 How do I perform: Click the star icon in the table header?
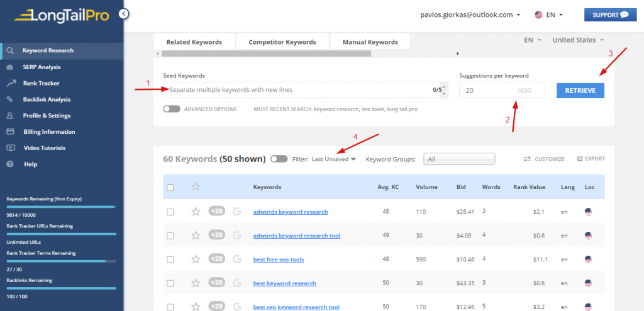click(x=196, y=187)
